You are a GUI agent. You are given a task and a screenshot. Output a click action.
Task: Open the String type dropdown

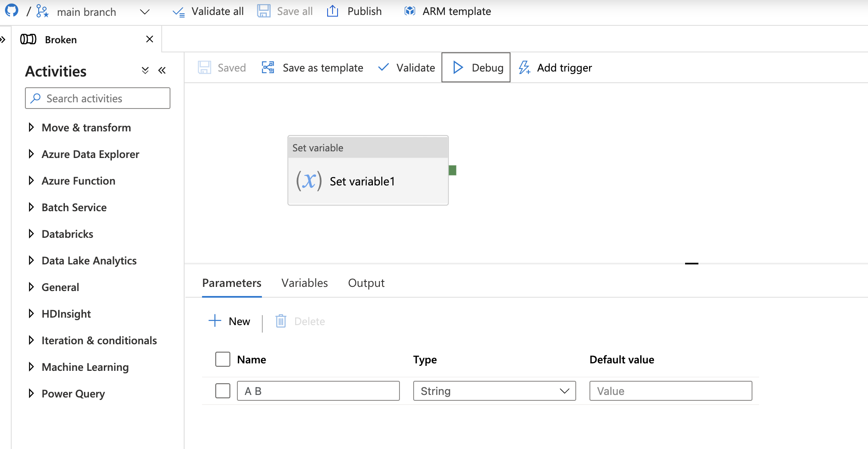click(x=494, y=391)
